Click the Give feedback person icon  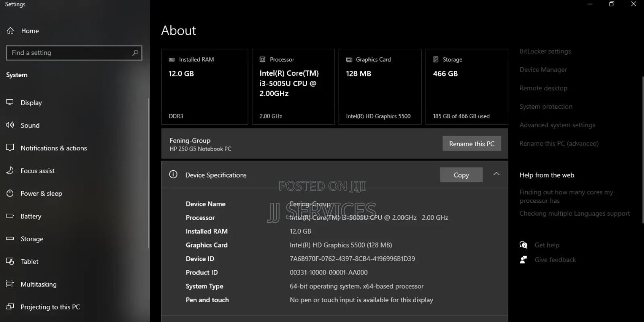523,260
